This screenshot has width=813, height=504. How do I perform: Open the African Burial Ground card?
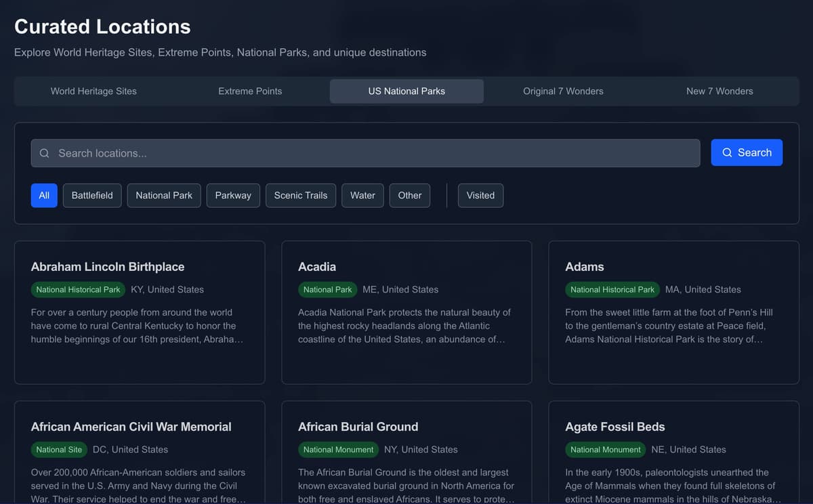406,453
